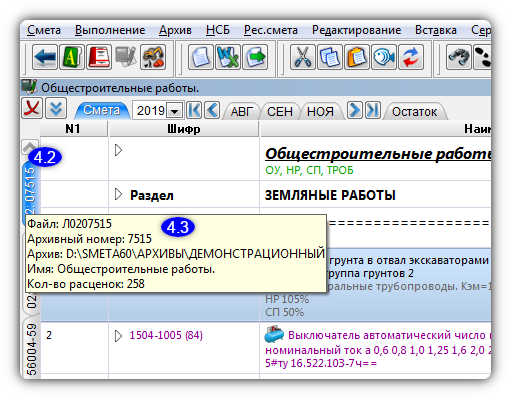Click the code 1504-1005 (84)
The image size is (511, 399).
coord(166,335)
